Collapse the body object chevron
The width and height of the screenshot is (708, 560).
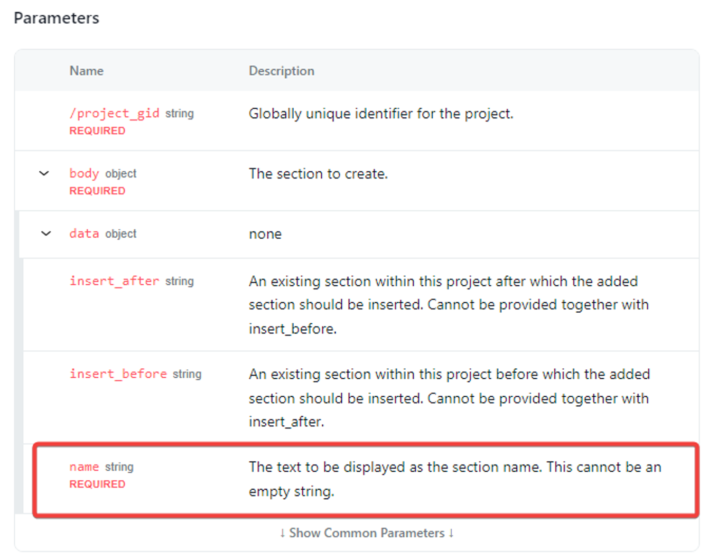point(44,174)
